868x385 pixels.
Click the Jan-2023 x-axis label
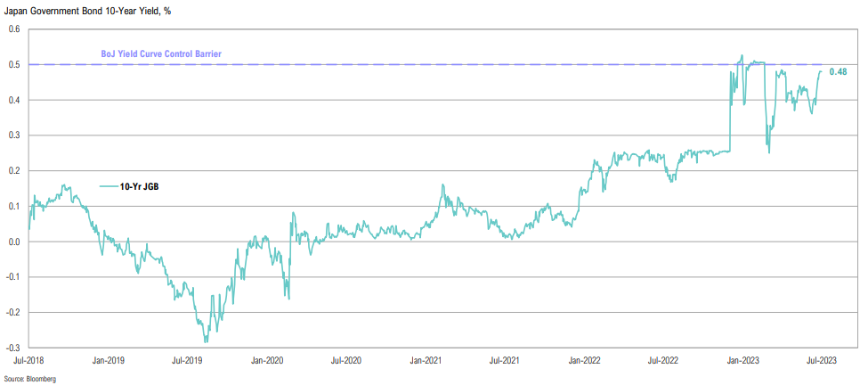click(743, 361)
